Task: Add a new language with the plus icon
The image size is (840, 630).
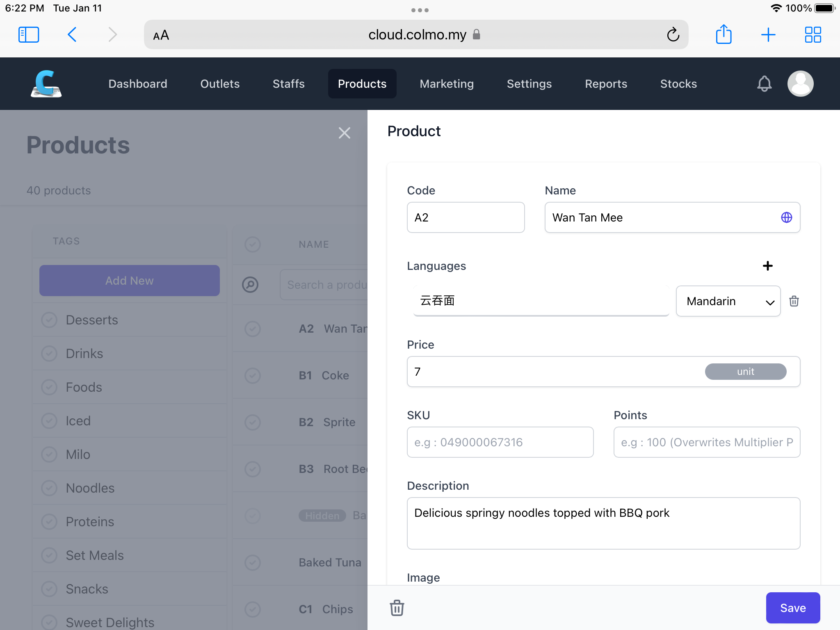Action: (768, 266)
